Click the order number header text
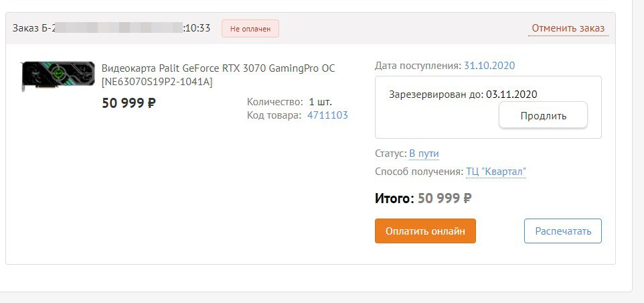The image size is (644, 303). 111,28
